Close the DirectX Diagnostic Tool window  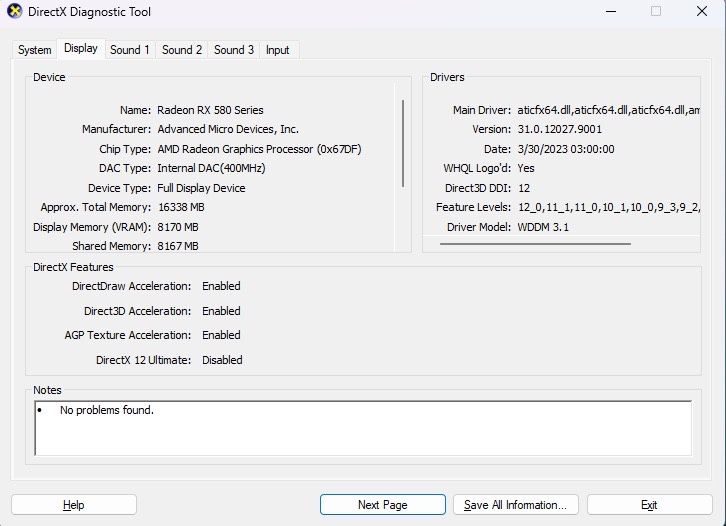tap(702, 12)
